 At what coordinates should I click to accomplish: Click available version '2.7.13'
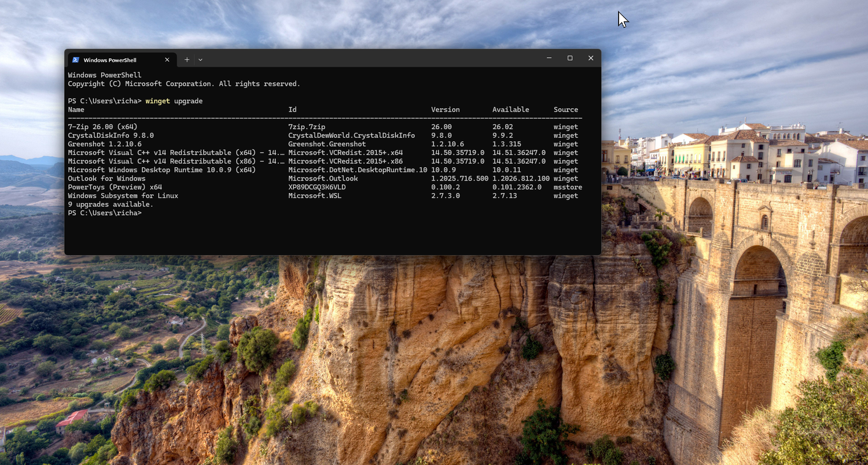tap(505, 196)
